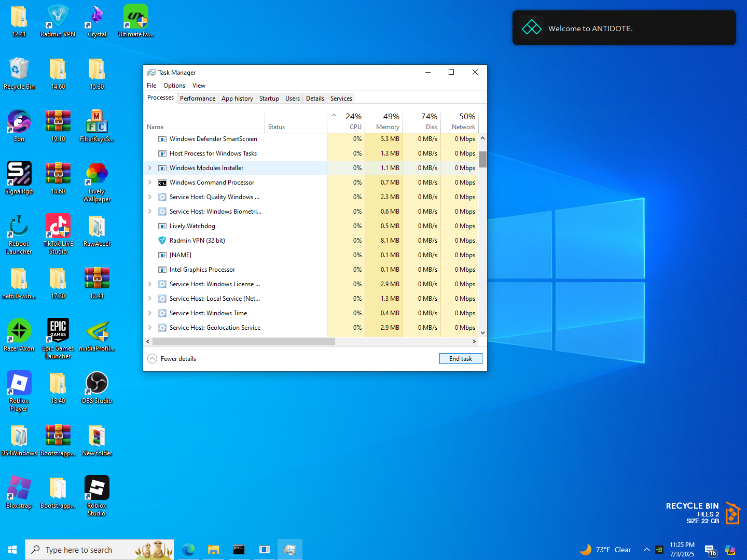Click the Radmin VPN process shield icon
Image resolution: width=747 pixels, height=560 pixels.
162,241
